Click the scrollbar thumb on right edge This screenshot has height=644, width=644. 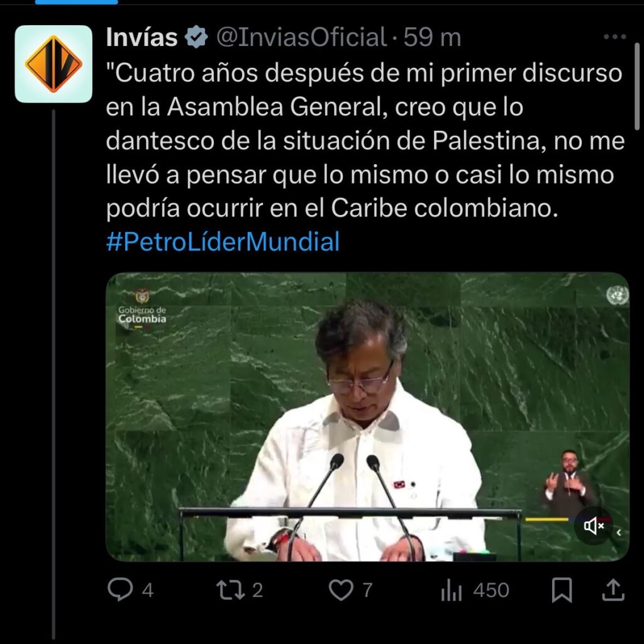pyautogui.click(x=637, y=87)
